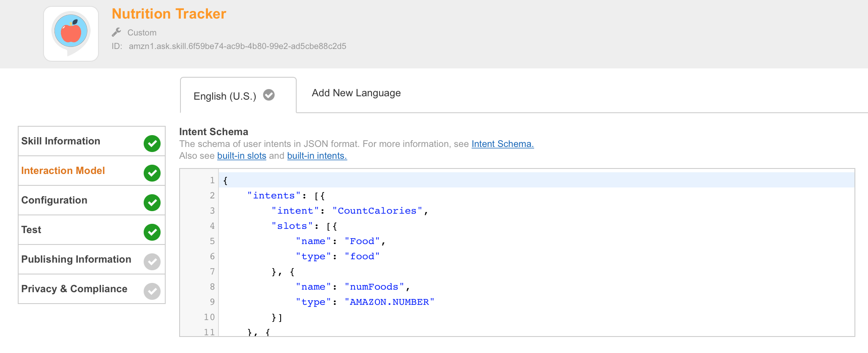Screen dimensions: 868x353
Task: Click the wrench icon beside Custom
Action: click(117, 32)
